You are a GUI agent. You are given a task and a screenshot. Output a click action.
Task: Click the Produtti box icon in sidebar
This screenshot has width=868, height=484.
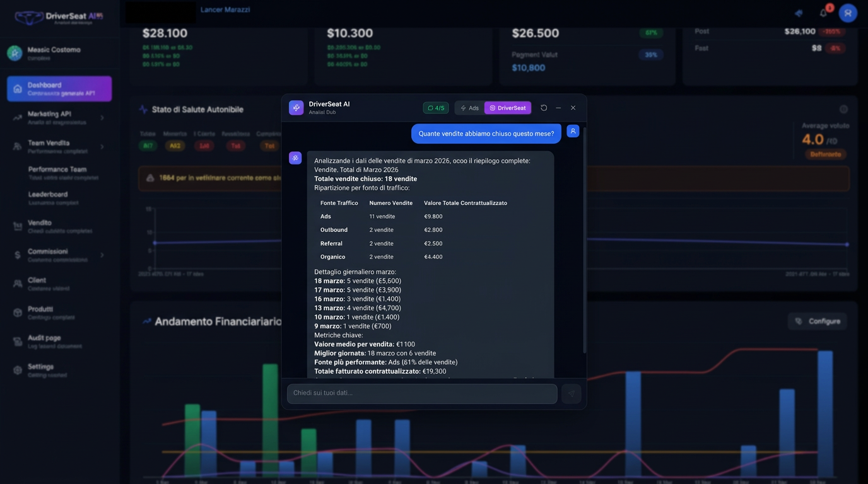pyautogui.click(x=18, y=313)
